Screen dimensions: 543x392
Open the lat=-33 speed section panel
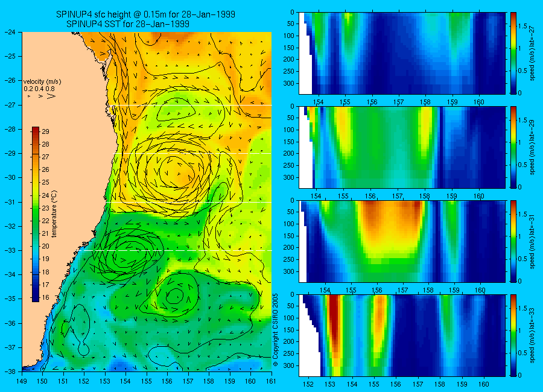pyautogui.click(x=402, y=335)
